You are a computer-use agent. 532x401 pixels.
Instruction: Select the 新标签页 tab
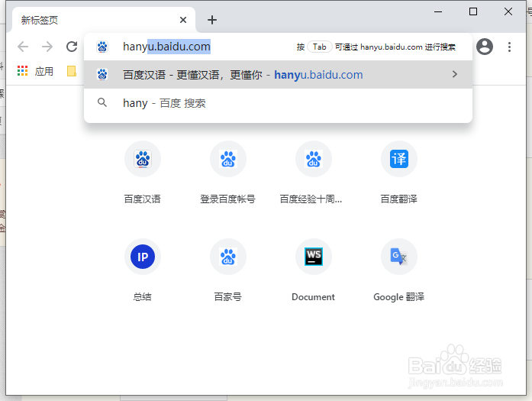(104, 20)
